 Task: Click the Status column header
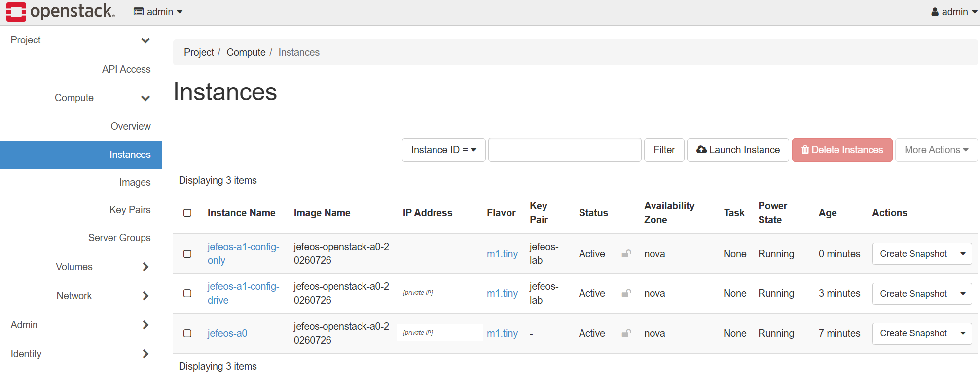click(x=593, y=213)
